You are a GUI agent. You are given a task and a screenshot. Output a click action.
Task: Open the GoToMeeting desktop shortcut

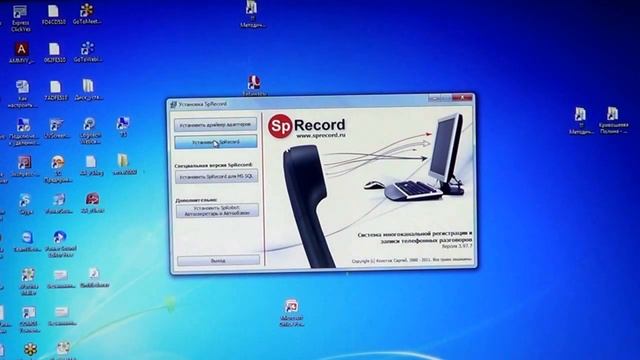(87, 14)
